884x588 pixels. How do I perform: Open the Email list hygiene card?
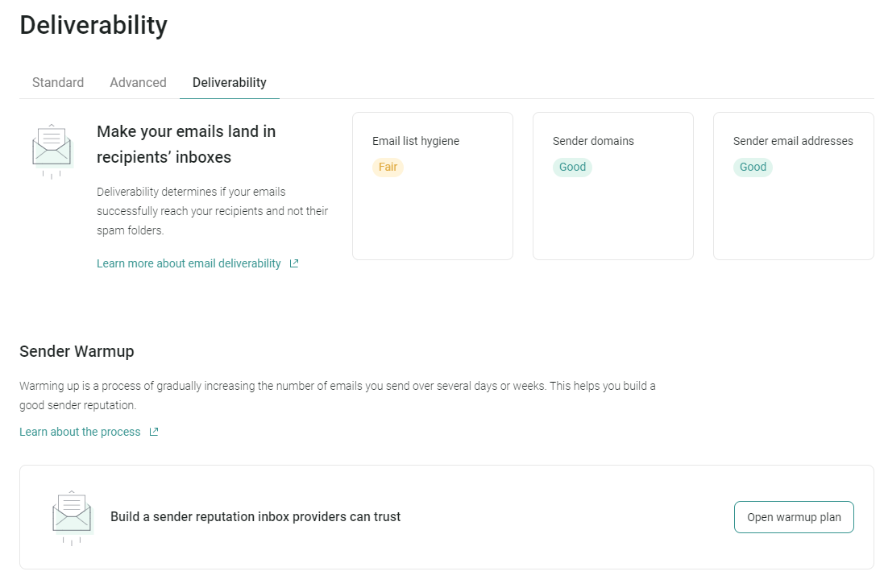(433, 186)
